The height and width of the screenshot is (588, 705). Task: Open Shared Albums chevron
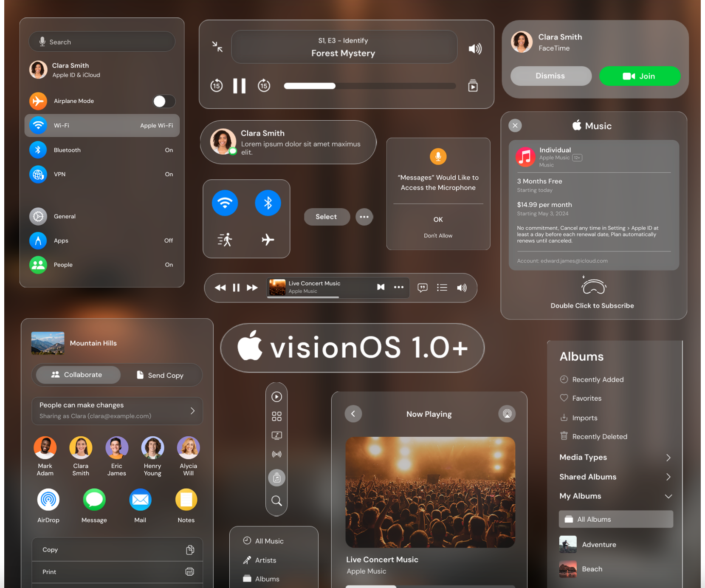668,477
